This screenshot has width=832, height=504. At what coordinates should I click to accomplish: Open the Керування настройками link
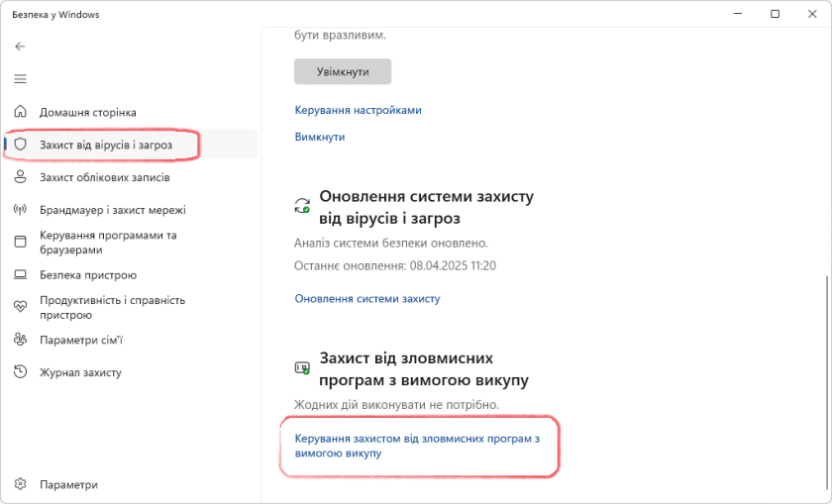pyautogui.click(x=358, y=110)
